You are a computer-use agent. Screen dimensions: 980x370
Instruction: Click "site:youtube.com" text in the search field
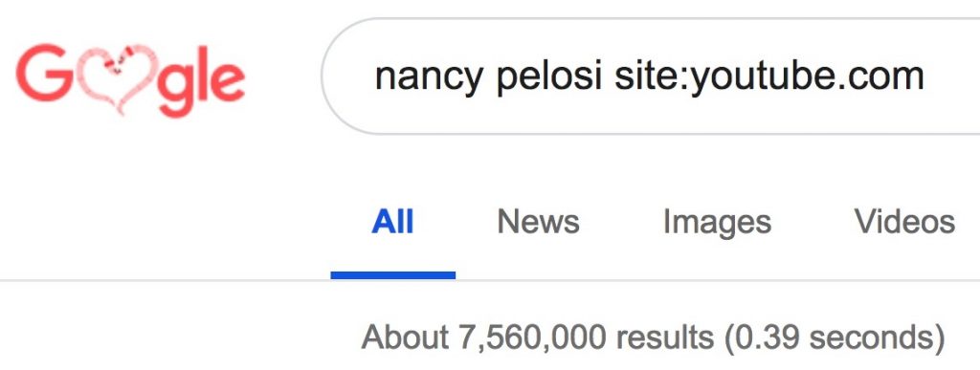769,76
